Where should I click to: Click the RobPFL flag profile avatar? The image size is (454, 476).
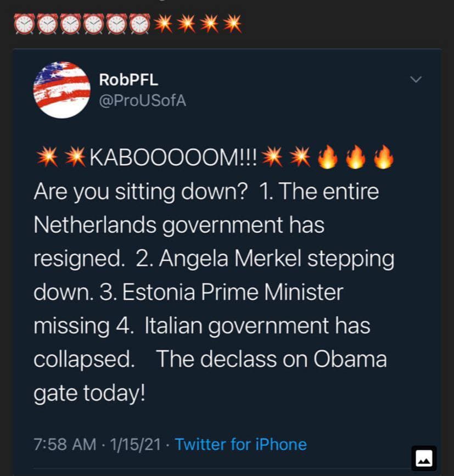click(61, 89)
